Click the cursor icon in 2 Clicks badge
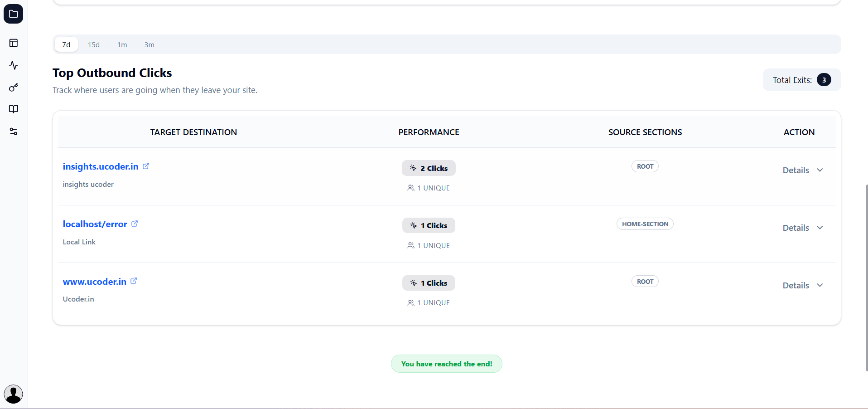This screenshot has width=868, height=409. coord(413,168)
